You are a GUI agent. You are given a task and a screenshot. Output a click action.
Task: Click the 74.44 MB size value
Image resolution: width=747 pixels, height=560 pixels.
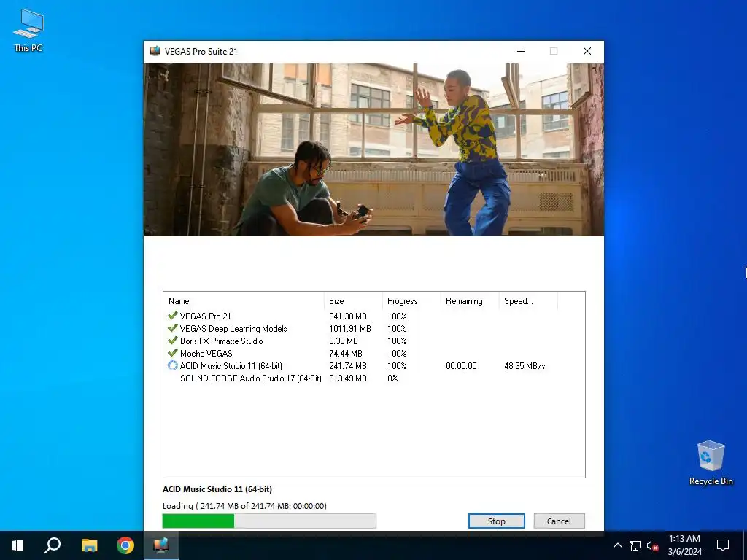tap(345, 354)
